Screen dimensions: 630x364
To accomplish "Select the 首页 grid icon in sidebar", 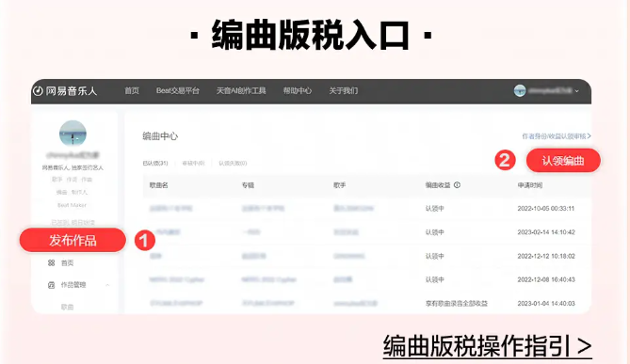I will 52,262.
